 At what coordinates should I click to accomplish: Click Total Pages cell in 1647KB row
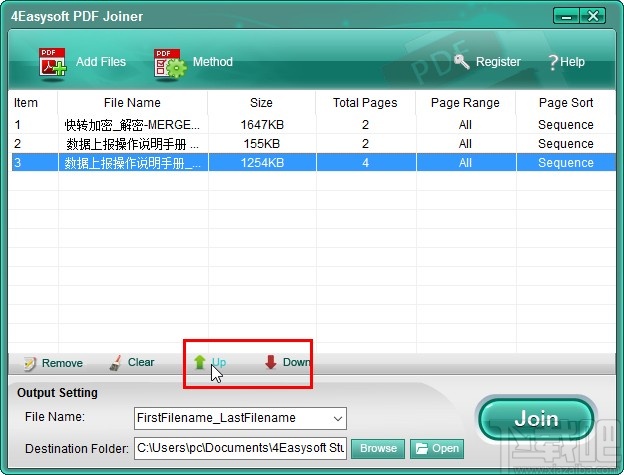coord(365,125)
